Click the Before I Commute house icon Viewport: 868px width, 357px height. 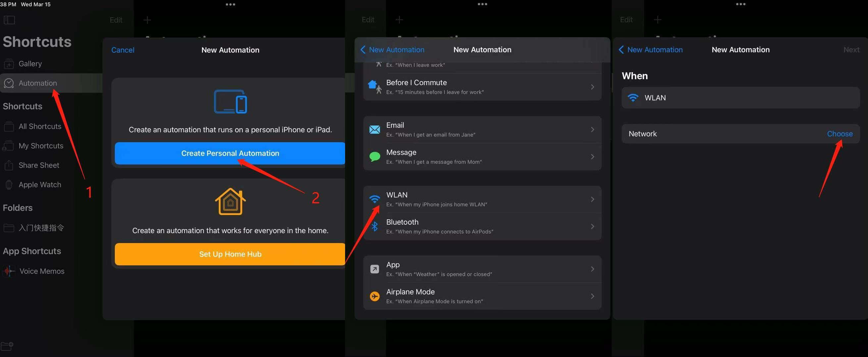(x=375, y=87)
